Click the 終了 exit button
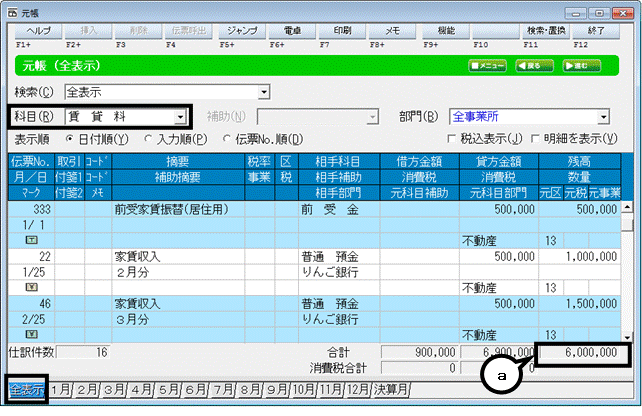Screen dimensions: 642x416 coord(596,31)
